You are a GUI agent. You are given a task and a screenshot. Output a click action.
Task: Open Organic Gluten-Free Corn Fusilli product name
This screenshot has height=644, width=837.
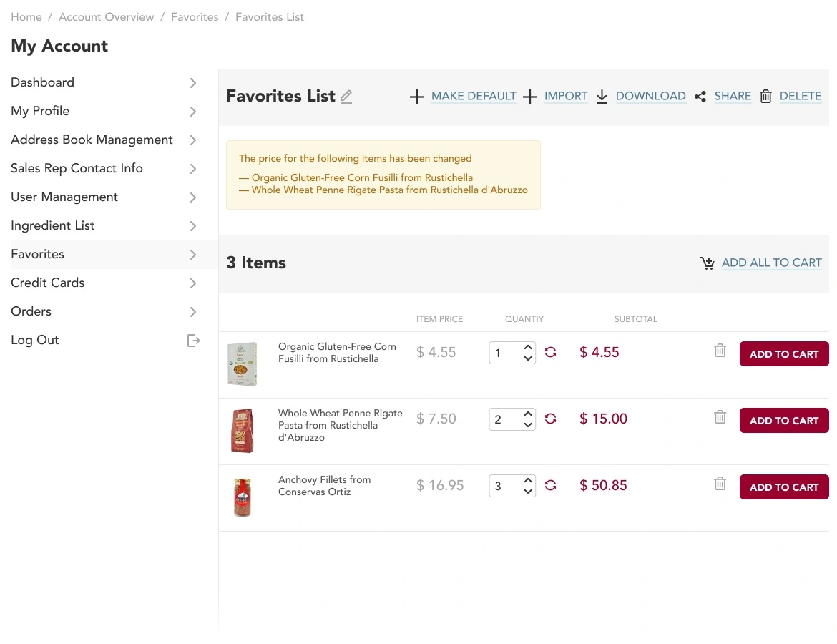coord(338,353)
